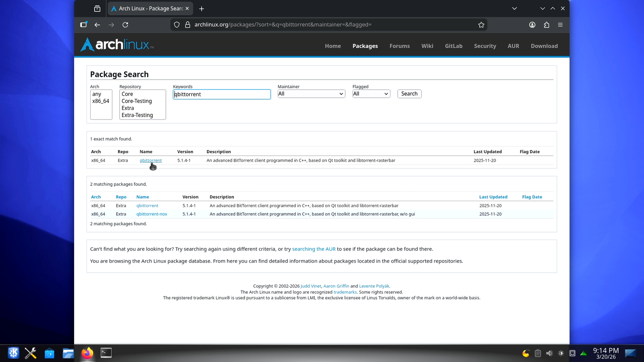Viewport: 644px width, 362px height.
Task: Click the show desktop icon at taskbar end
Action: click(x=630, y=353)
